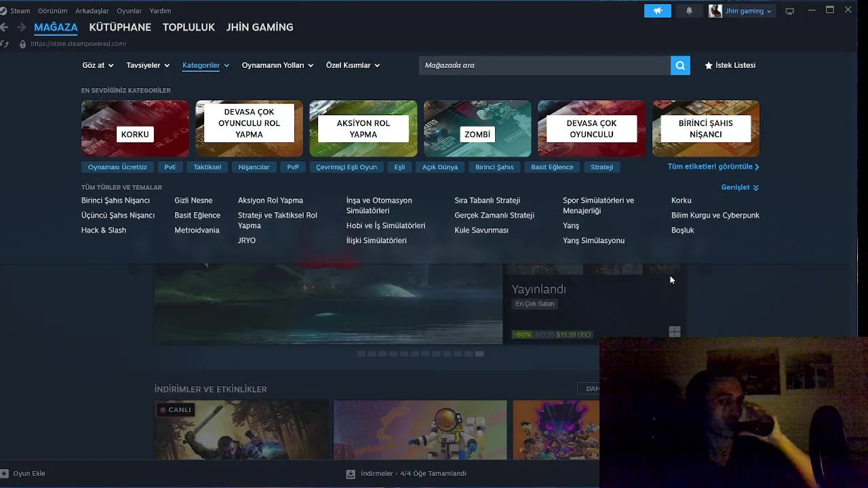Click the Windows platform icon on banner
The height and width of the screenshot is (488, 868).
(674, 331)
